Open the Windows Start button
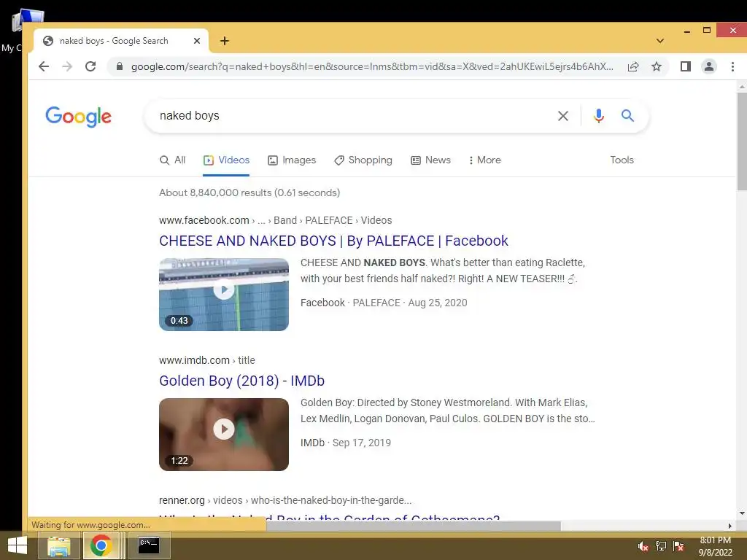747x560 pixels. pyautogui.click(x=18, y=545)
